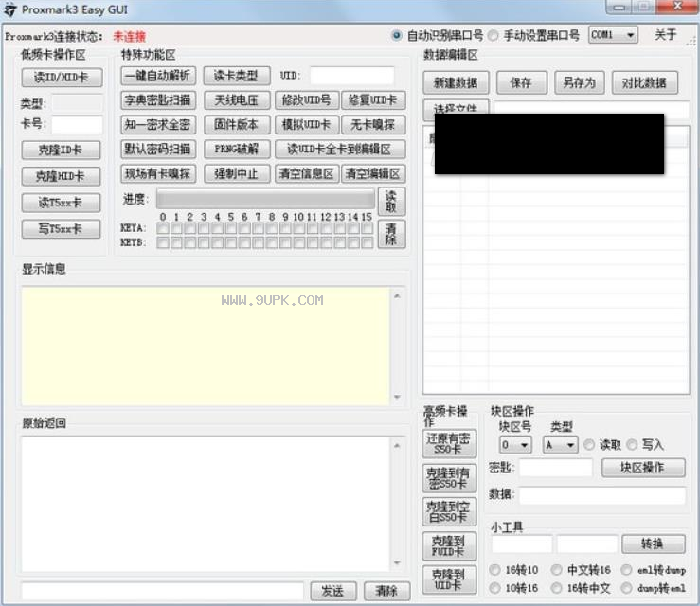Toggle KEYA checkbox for sector 0

coord(163,228)
